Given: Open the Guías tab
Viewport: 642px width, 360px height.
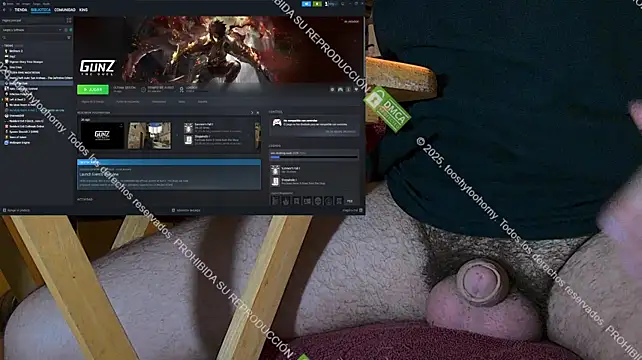Looking at the screenshot, I should click(x=182, y=102).
